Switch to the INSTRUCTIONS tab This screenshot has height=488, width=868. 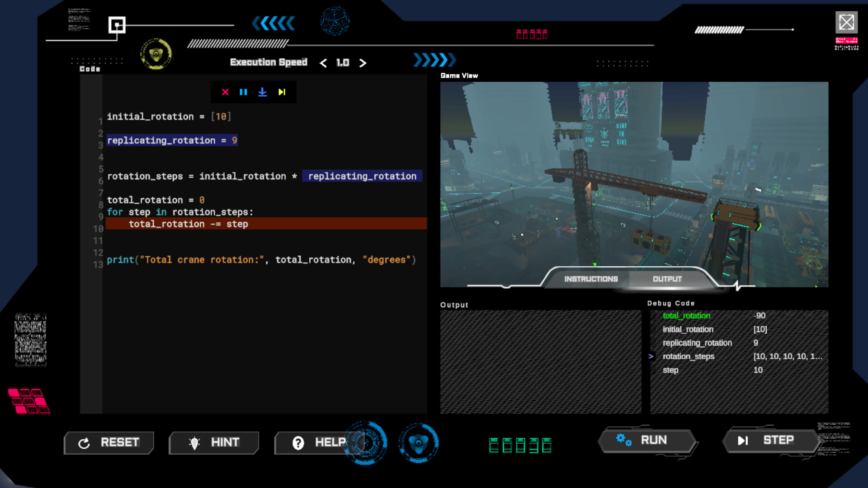click(x=590, y=279)
